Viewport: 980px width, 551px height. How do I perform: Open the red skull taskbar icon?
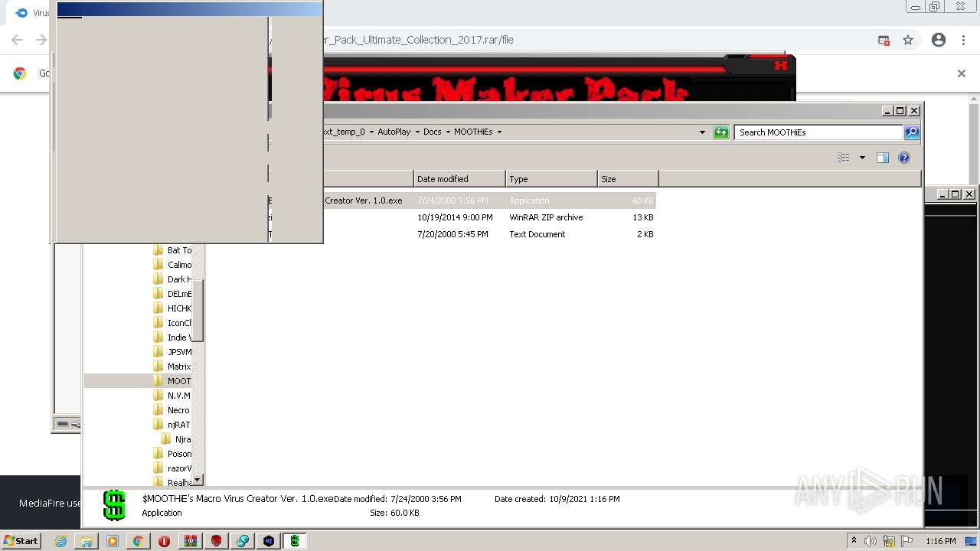coord(217,541)
